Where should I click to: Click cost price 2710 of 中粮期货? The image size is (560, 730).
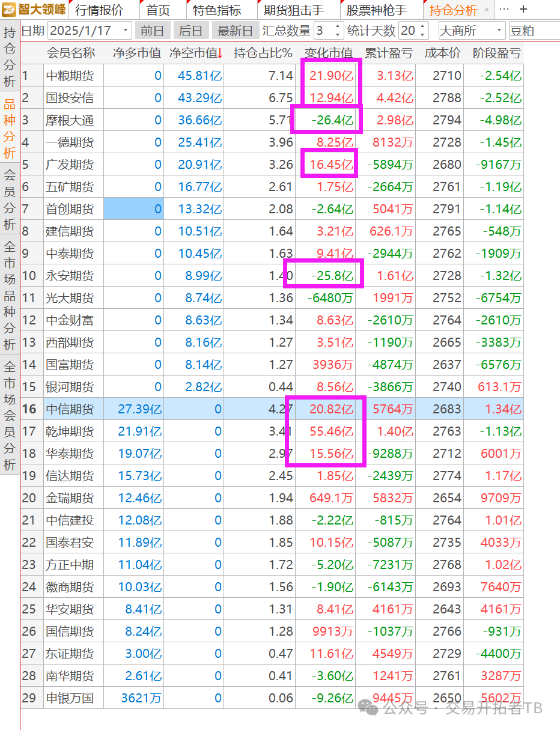[x=446, y=76]
